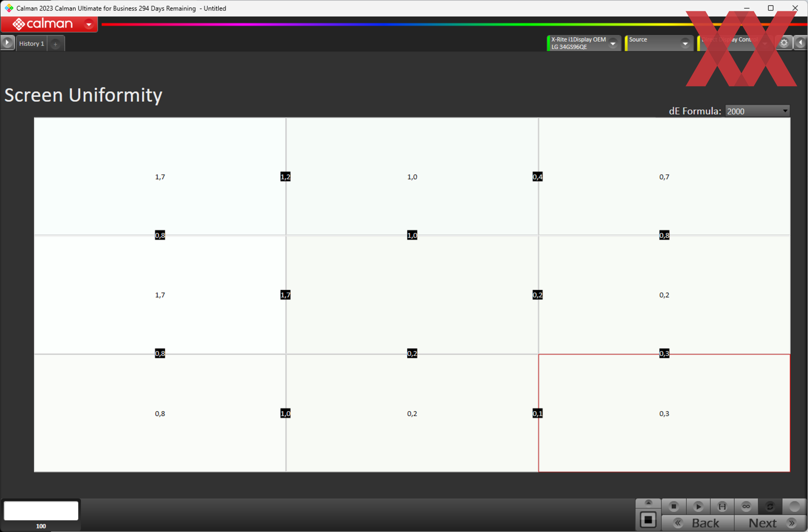Open settings with the gear icon
The width and height of the screenshot is (808, 532).
784,43
